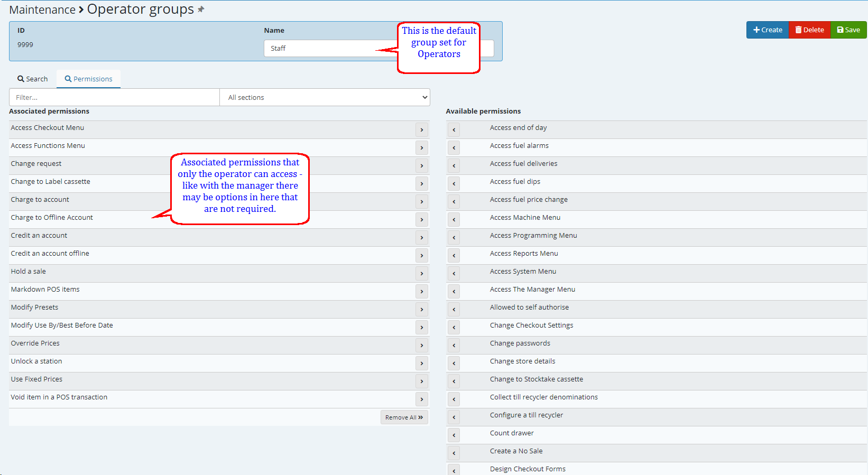Remove Hold a sale permission arrow

tap(421, 274)
